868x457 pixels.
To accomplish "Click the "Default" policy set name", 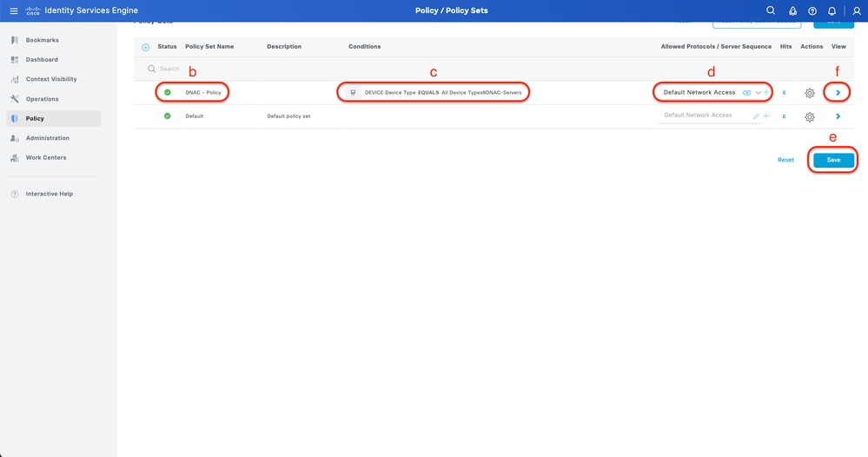I will pyautogui.click(x=195, y=116).
